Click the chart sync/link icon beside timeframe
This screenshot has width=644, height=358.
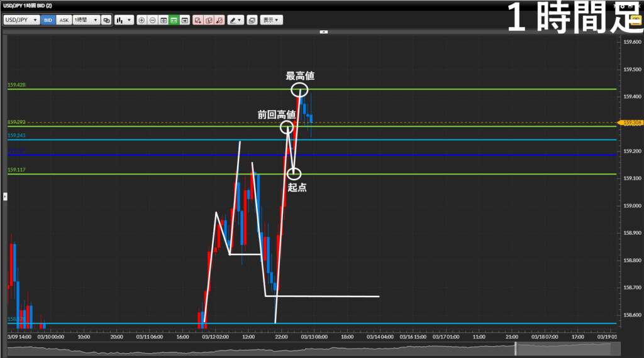tap(106, 20)
